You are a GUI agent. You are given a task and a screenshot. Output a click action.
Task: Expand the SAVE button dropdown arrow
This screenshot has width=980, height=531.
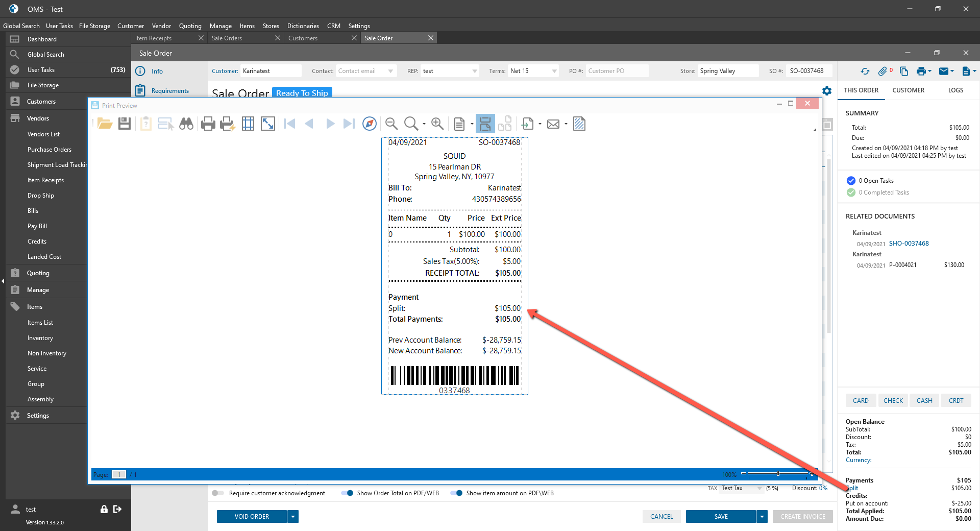(x=762, y=517)
